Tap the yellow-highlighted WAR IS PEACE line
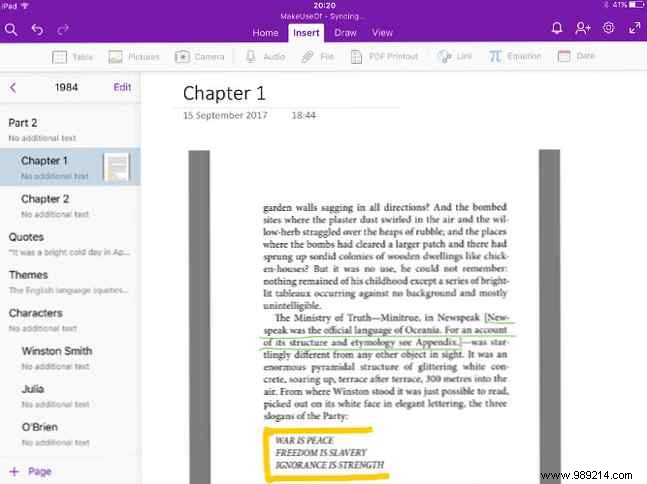The width and height of the screenshot is (647, 484). pyautogui.click(x=305, y=440)
